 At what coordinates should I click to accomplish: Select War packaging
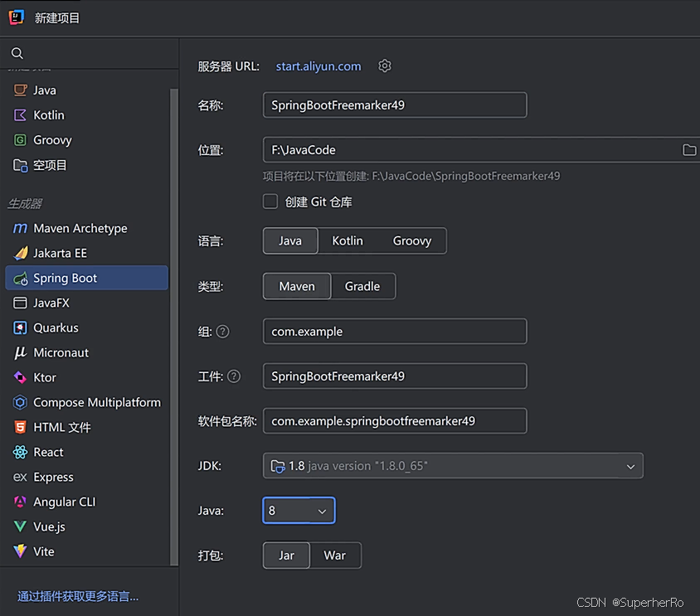coord(335,555)
